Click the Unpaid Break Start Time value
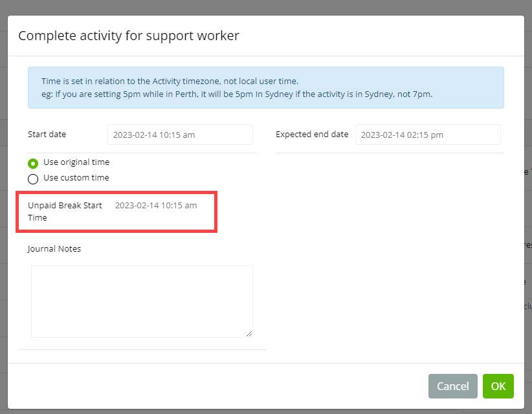 pos(156,206)
